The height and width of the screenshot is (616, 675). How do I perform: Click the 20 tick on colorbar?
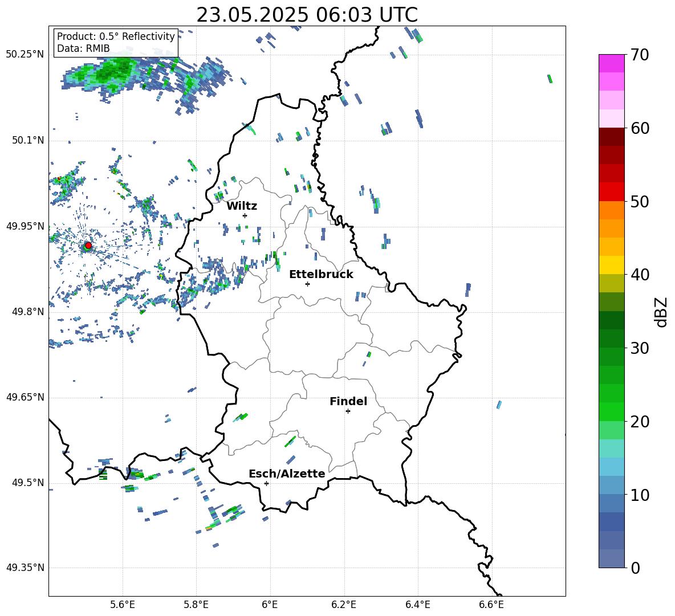coord(640,422)
